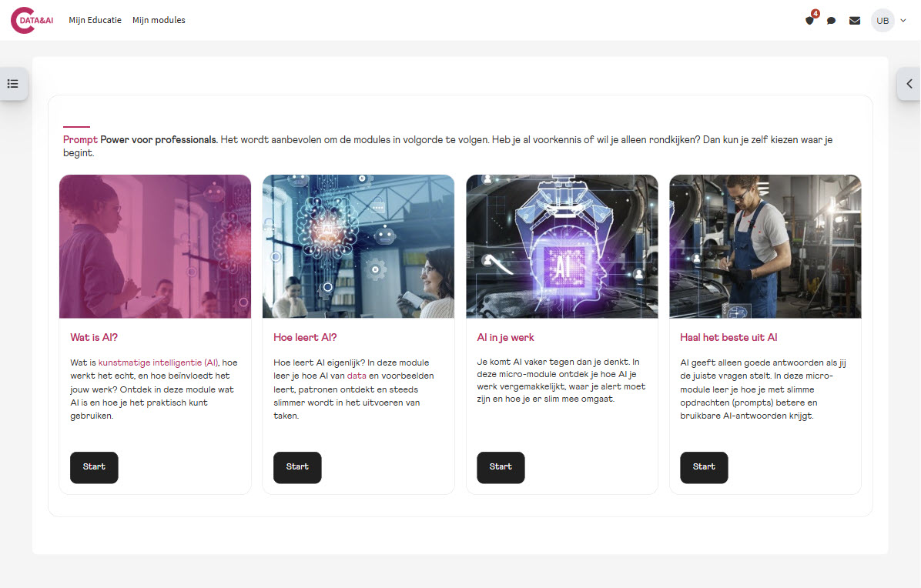Expand the right side drawer chevron
Screen dimensions: 921x588
[x=909, y=84]
